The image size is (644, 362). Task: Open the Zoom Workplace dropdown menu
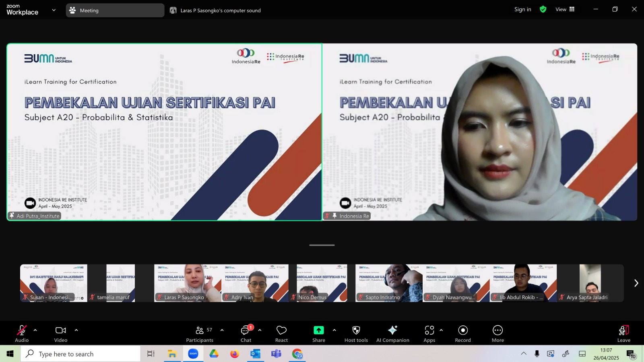(54, 10)
